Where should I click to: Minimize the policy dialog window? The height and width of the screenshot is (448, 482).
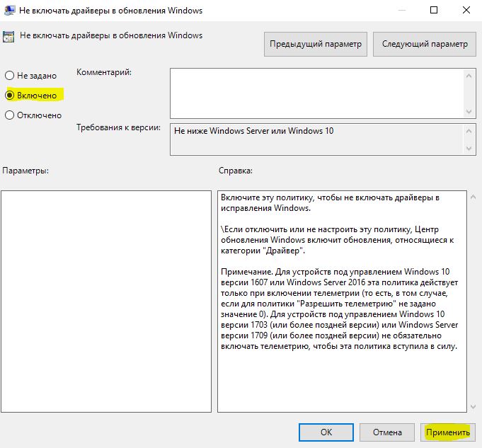402,10
